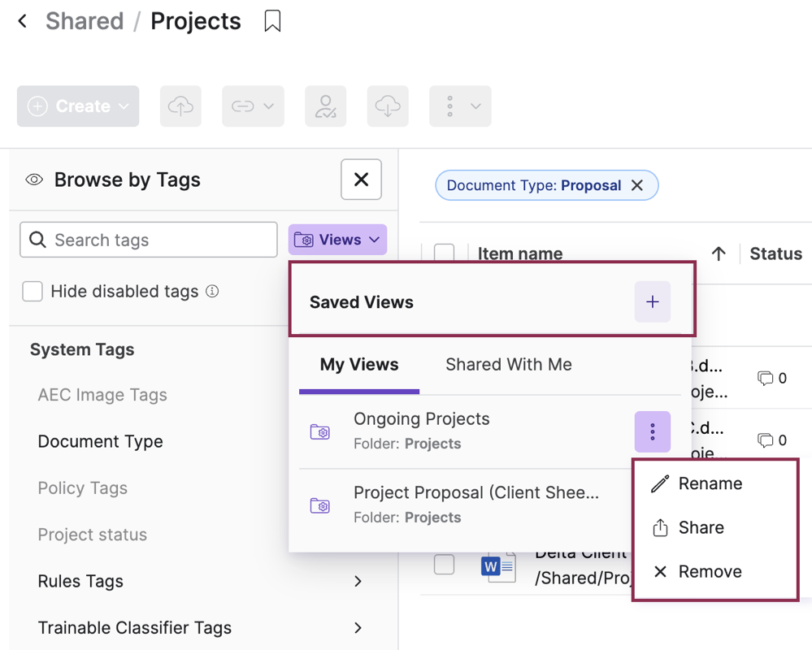This screenshot has width=812, height=650.
Task: Expand the Rules Tags category
Action: pos(358,582)
